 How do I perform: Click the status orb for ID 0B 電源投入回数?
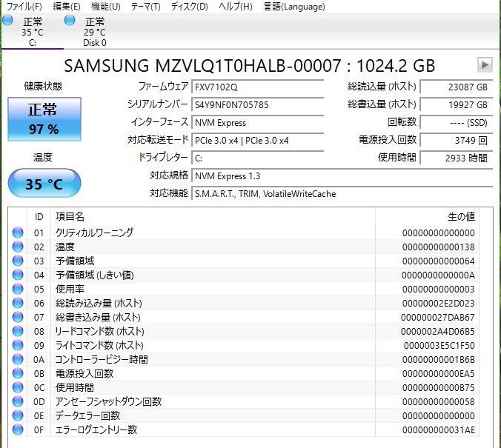18,373
